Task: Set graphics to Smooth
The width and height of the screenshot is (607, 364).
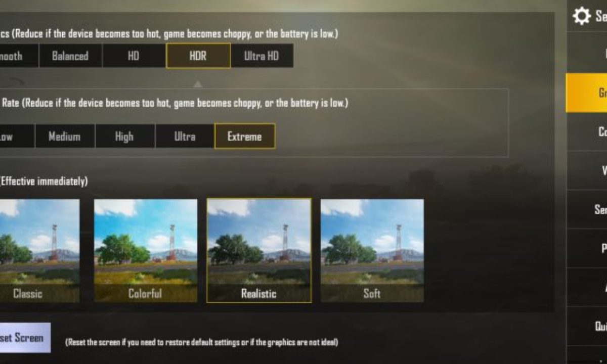Action: coord(19,56)
